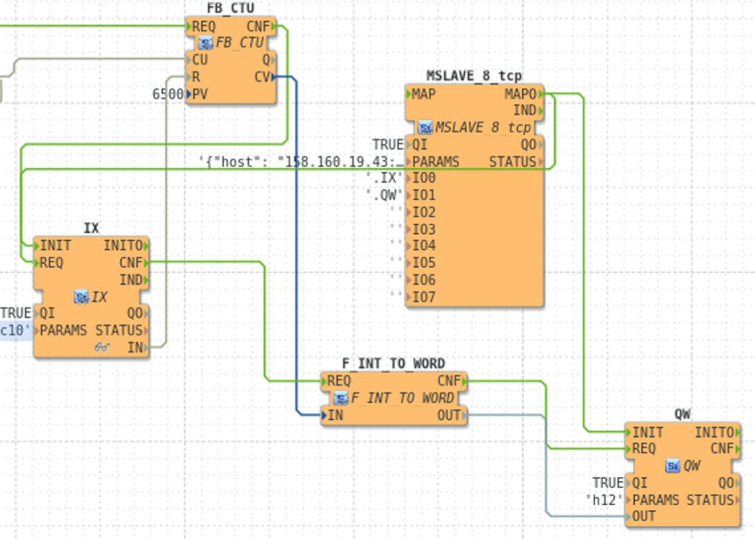Click the MAPO output pin on MSLAVE_8_tcp
The width and height of the screenshot is (756, 539).
523,94
